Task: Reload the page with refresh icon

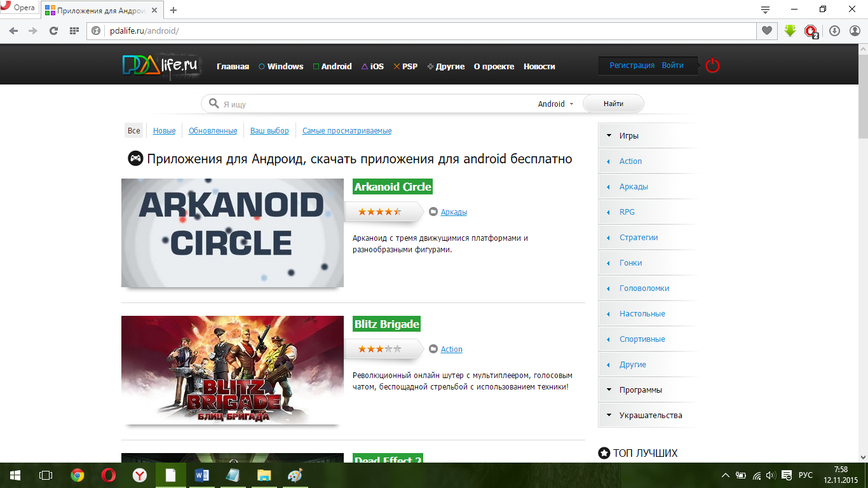Action: click(x=53, y=30)
